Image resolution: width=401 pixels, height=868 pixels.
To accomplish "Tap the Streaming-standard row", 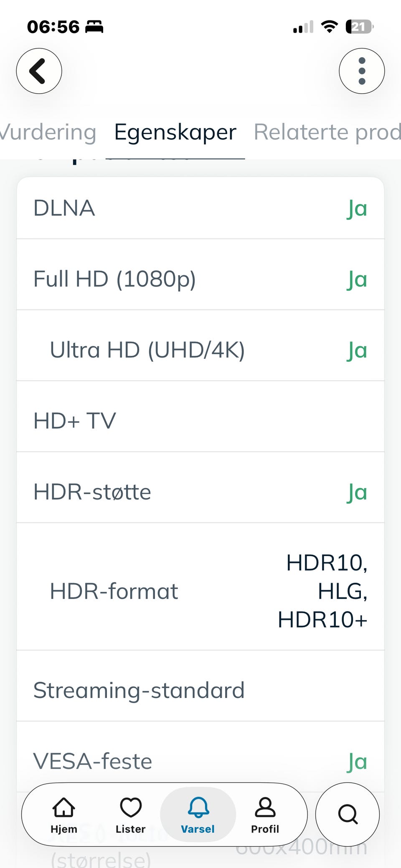I will (x=200, y=690).
